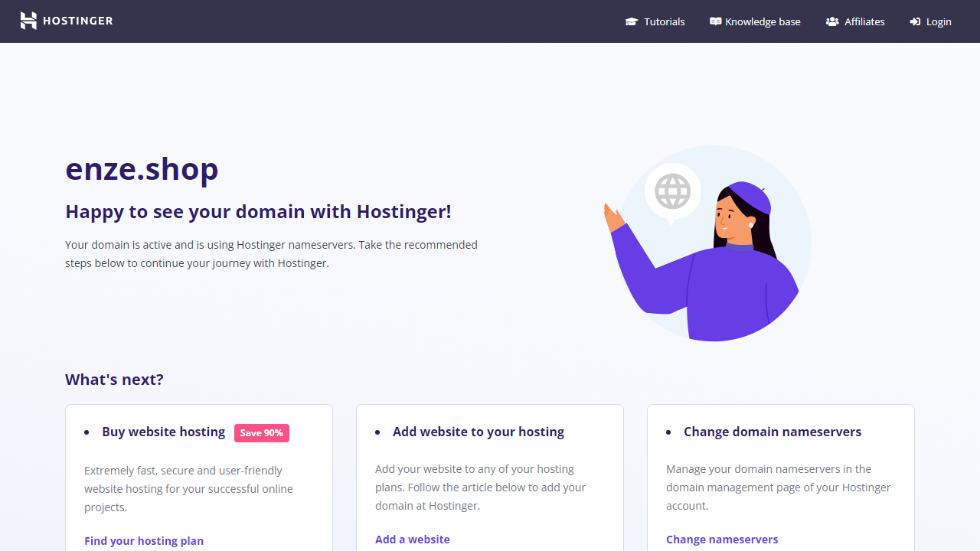This screenshot has width=980, height=551.
Task: Open the Login page
Action: [930, 21]
